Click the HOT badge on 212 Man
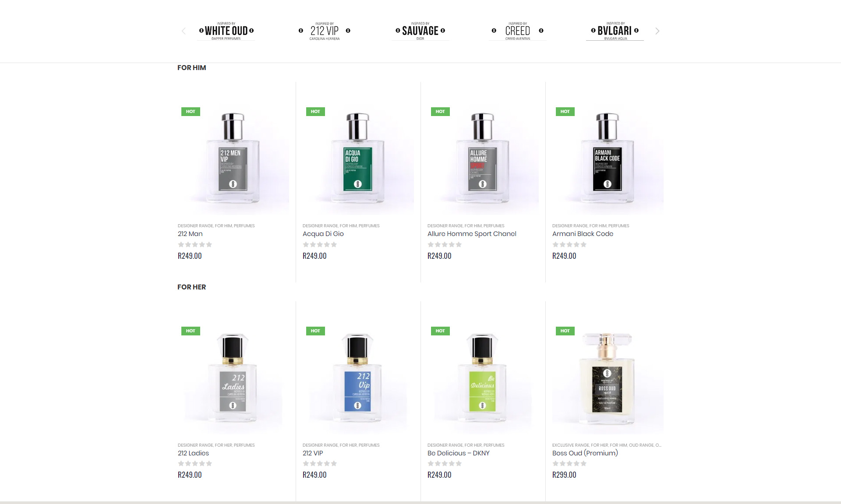841x504 pixels. (191, 112)
